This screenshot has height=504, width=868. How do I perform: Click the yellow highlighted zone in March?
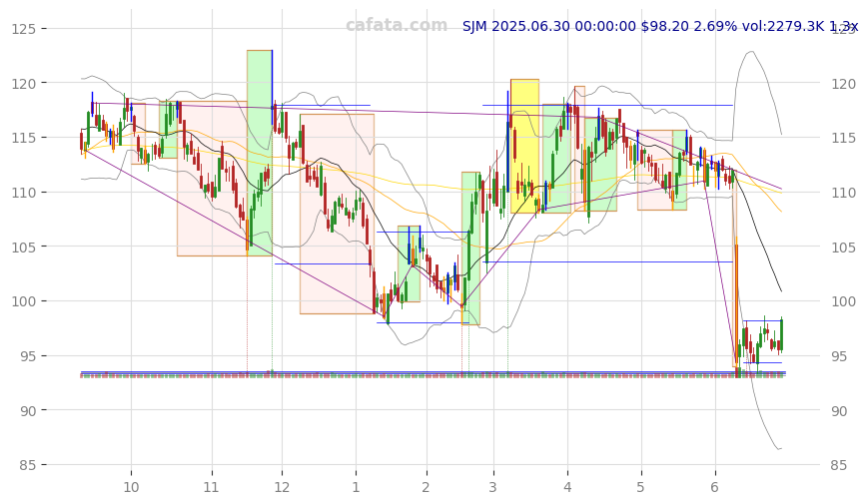(x=524, y=146)
